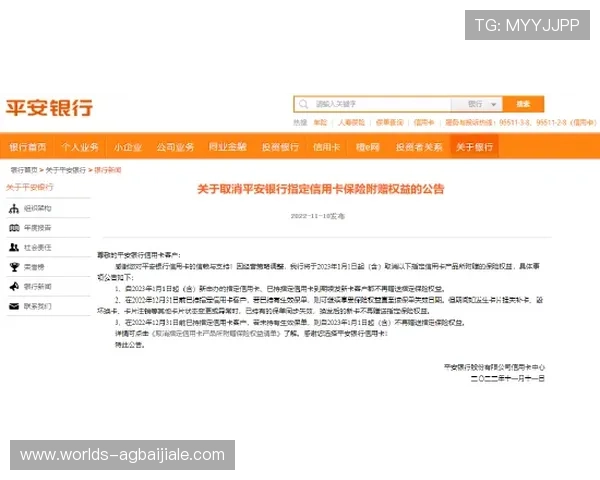Image resolution: width=600 pixels, height=480 pixels.
Task: Focus the keyword search input field
Action: pos(373,104)
